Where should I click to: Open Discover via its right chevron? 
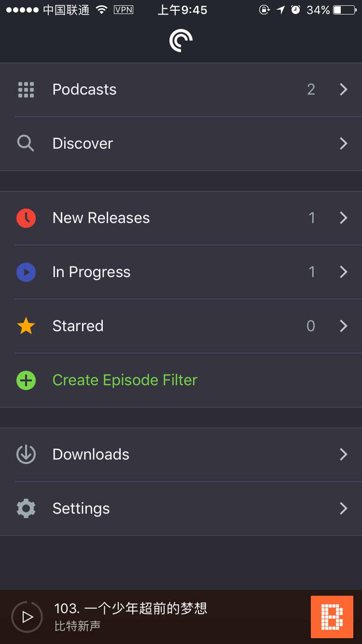click(343, 143)
